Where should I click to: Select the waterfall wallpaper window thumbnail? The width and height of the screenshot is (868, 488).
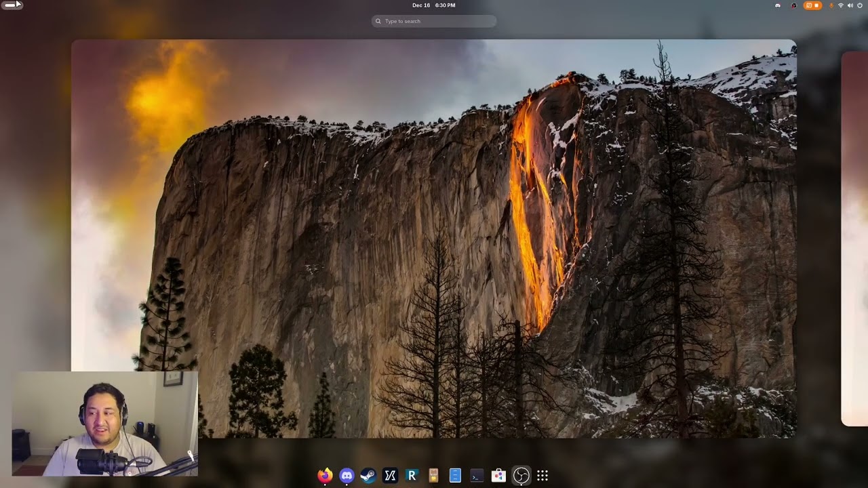pos(434,239)
